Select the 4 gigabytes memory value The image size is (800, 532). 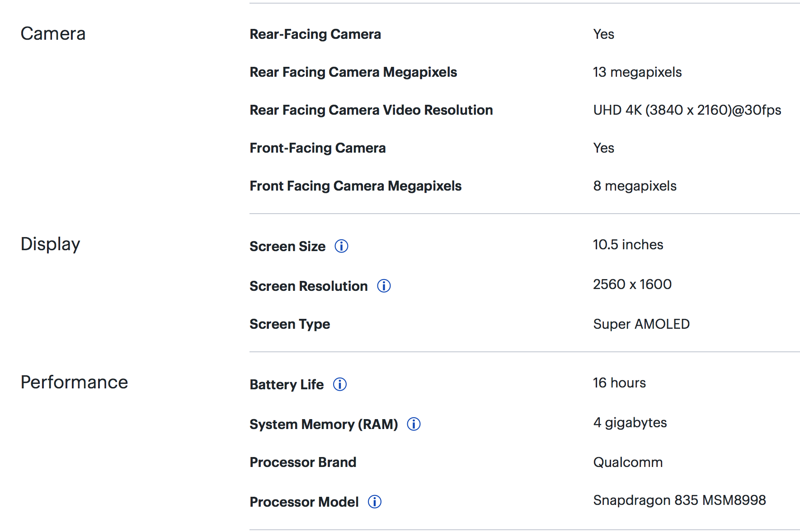(630, 423)
